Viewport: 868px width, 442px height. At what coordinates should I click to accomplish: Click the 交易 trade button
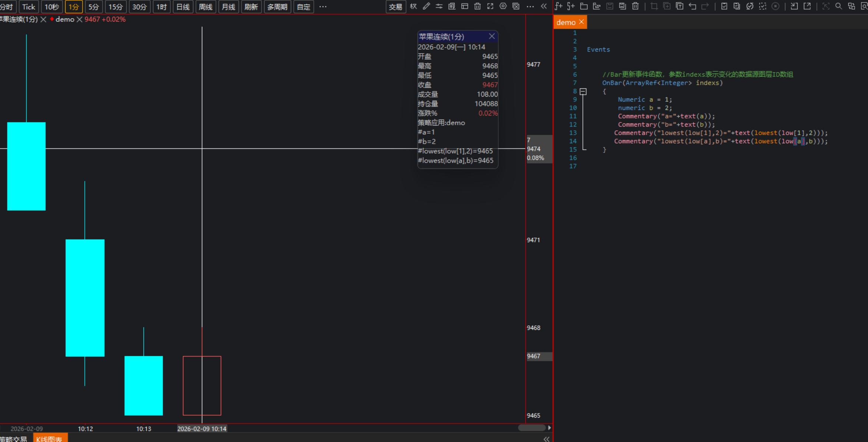(x=395, y=7)
